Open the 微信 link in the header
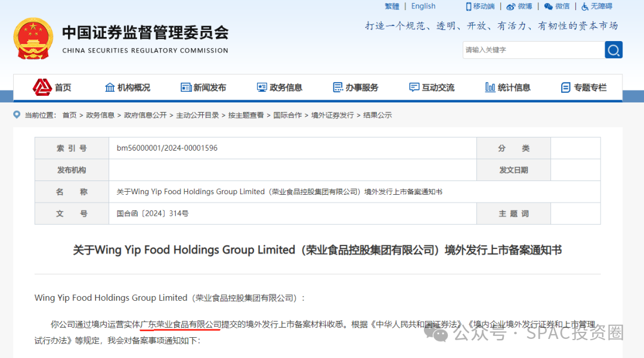The height and width of the screenshot is (358, 644). click(x=562, y=6)
